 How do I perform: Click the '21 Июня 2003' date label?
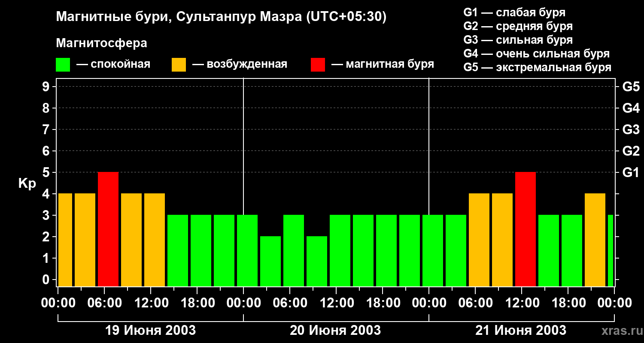(x=521, y=331)
